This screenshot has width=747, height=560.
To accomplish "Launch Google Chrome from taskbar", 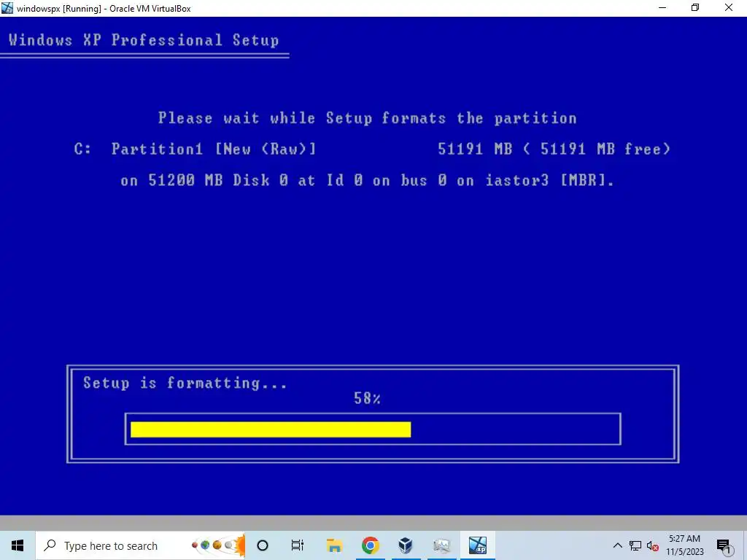I will click(370, 545).
